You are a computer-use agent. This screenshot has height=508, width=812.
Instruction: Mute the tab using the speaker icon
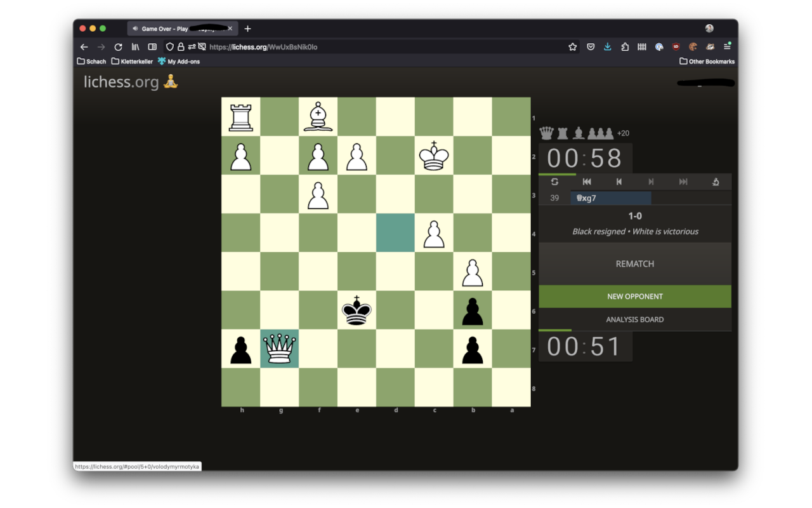(136, 29)
